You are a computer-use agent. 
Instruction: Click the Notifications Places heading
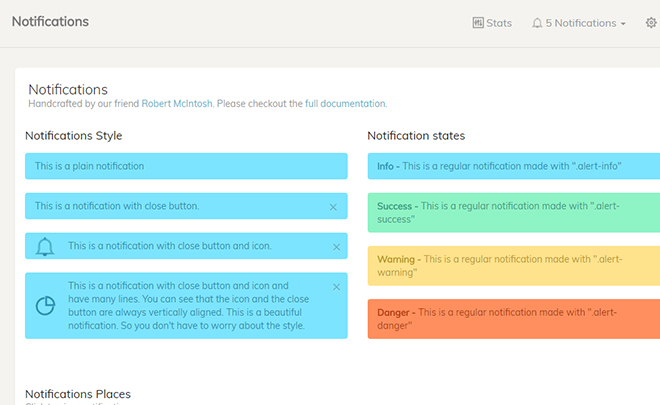(x=78, y=394)
